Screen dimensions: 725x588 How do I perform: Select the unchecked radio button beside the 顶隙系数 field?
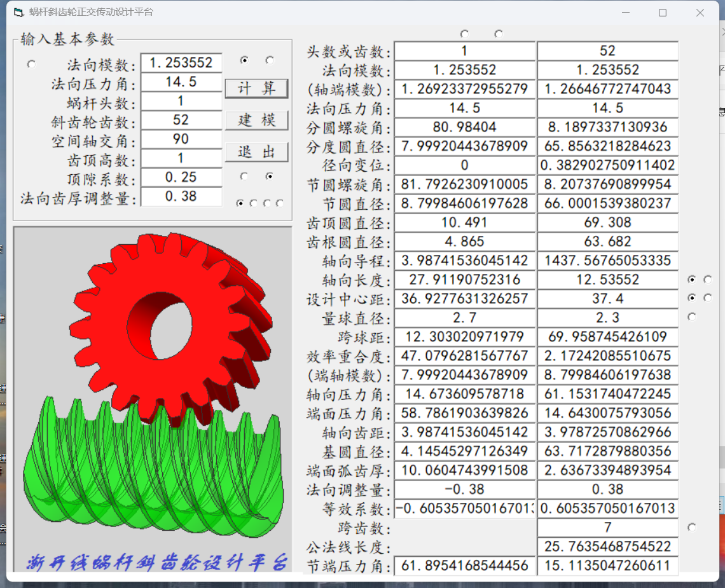tap(244, 176)
